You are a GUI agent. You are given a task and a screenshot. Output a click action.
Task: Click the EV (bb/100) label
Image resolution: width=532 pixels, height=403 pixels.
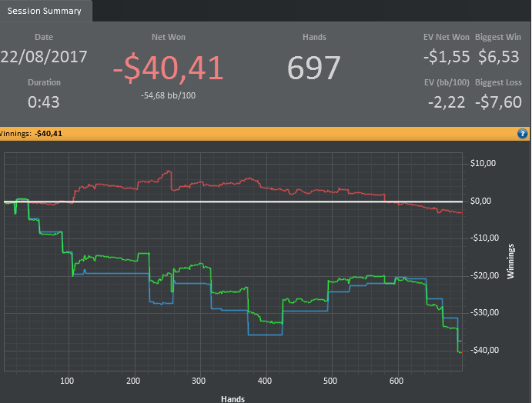click(x=447, y=82)
